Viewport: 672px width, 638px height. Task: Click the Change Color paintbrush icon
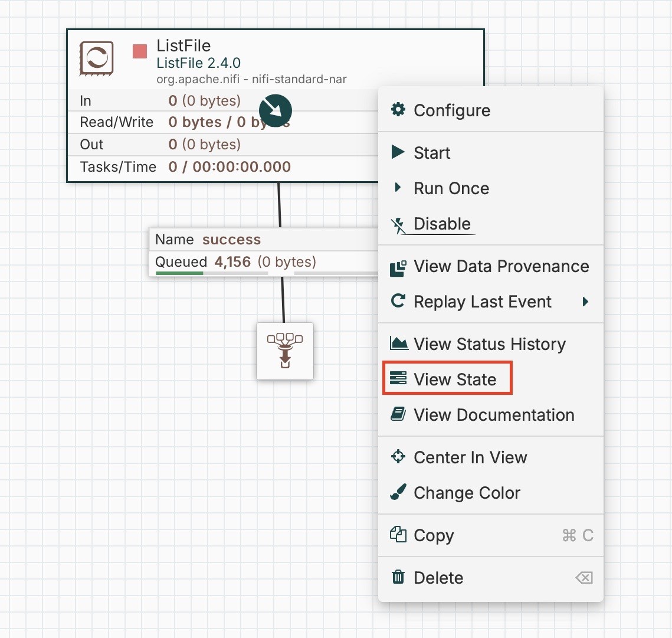[x=398, y=492]
